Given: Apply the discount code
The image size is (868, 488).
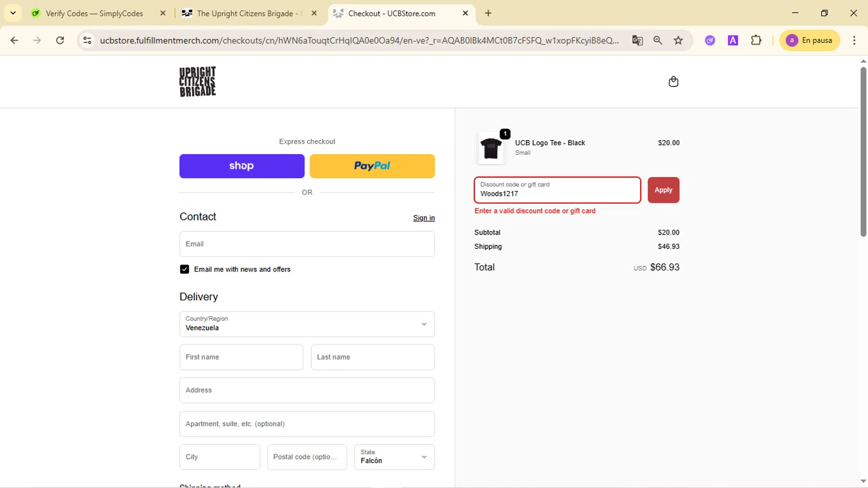Looking at the screenshot, I should [663, 190].
